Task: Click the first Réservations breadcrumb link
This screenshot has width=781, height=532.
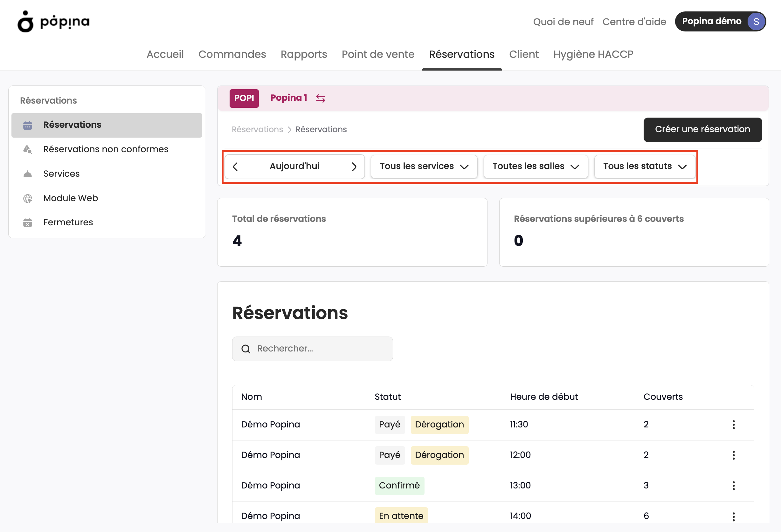Action: (258, 130)
